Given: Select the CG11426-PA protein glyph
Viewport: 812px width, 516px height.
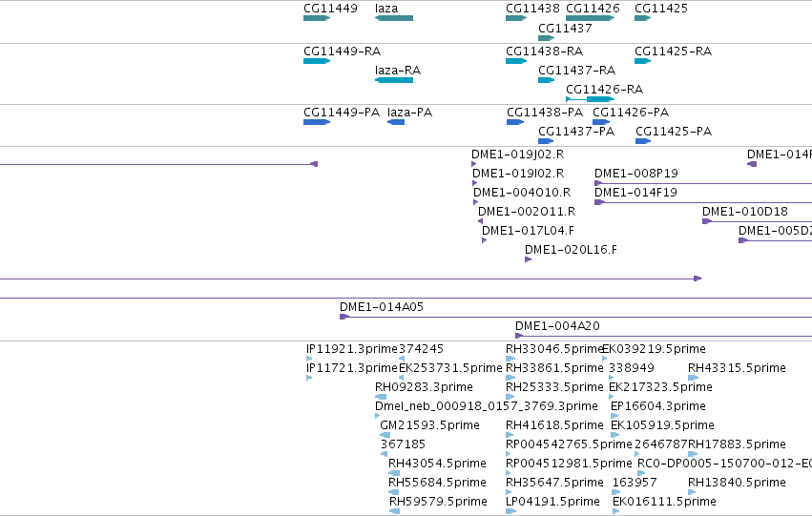Looking at the screenshot, I should (601, 122).
